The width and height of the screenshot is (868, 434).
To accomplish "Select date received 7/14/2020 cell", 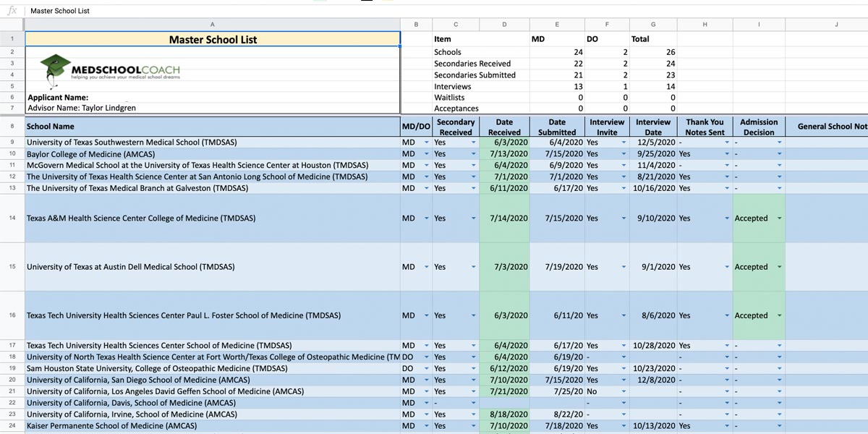I will pyautogui.click(x=504, y=218).
